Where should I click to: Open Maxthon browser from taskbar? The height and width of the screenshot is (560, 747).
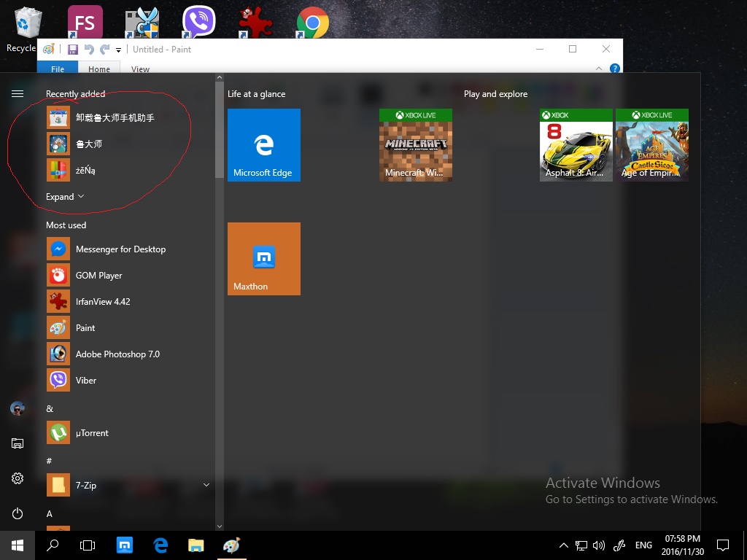click(x=125, y=545)
